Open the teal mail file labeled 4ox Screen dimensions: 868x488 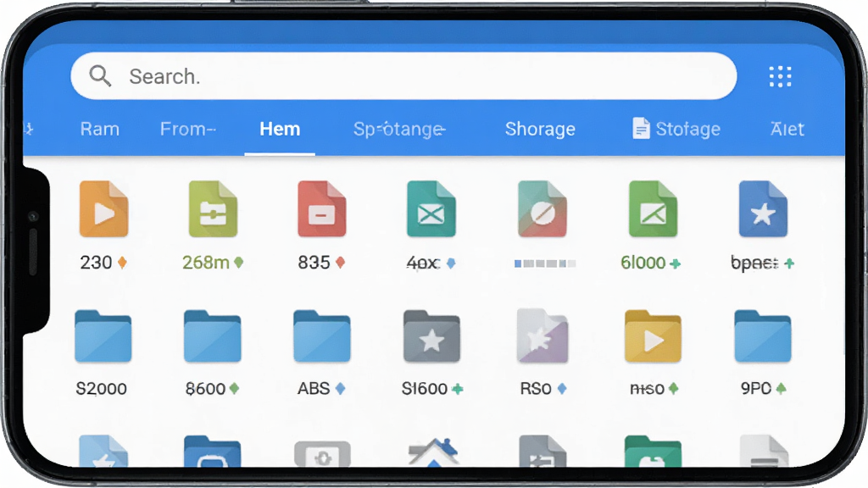(431, 209)
